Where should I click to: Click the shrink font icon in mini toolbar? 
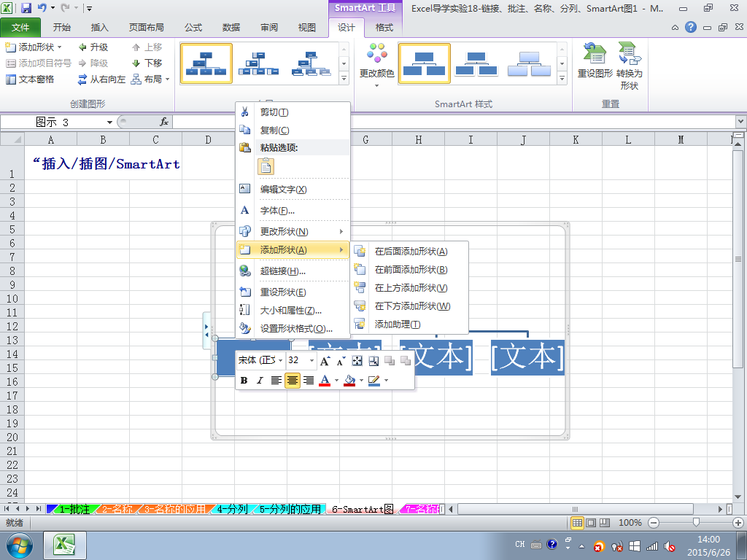(341, 361)
